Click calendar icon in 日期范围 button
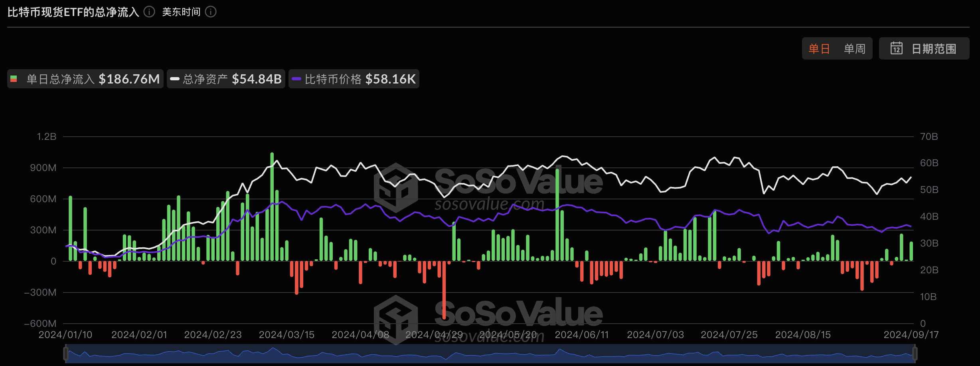This screenshot has height=366, width=980. click(896, 48)
